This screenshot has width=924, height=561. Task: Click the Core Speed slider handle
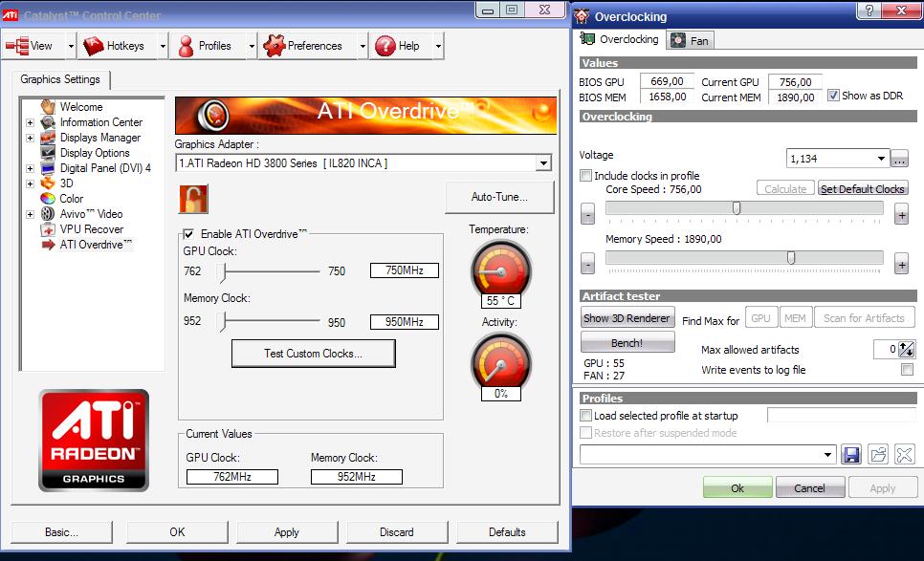[x=736, y=207]
